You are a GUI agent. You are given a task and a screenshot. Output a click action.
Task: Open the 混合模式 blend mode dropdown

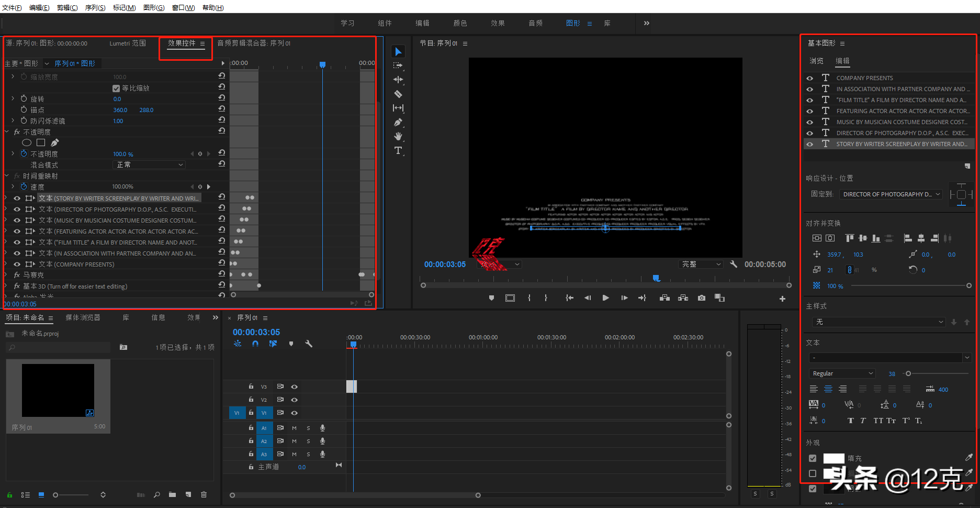click(x=149, y=165)
